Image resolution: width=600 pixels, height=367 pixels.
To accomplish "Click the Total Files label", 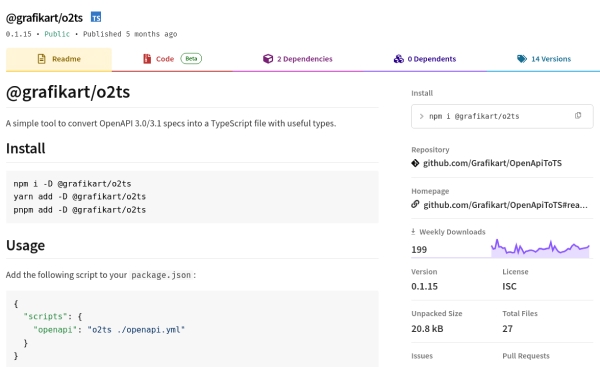I will coord(520,313).
